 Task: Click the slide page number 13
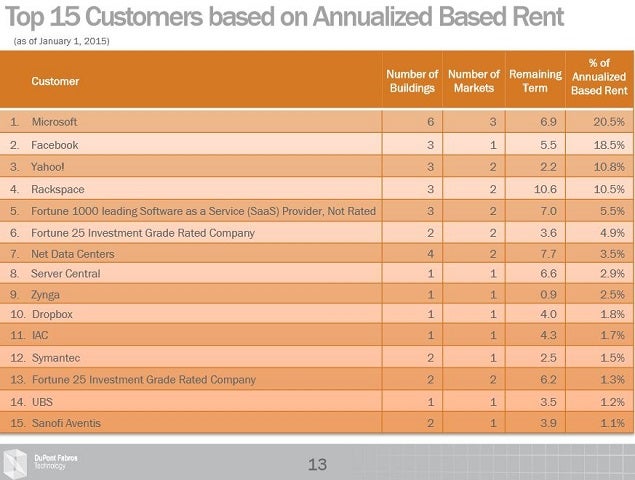point(317,464)
